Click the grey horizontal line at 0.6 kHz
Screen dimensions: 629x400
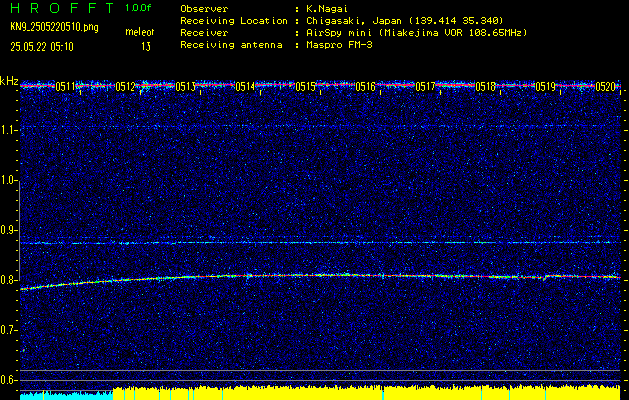coord(320,380)
